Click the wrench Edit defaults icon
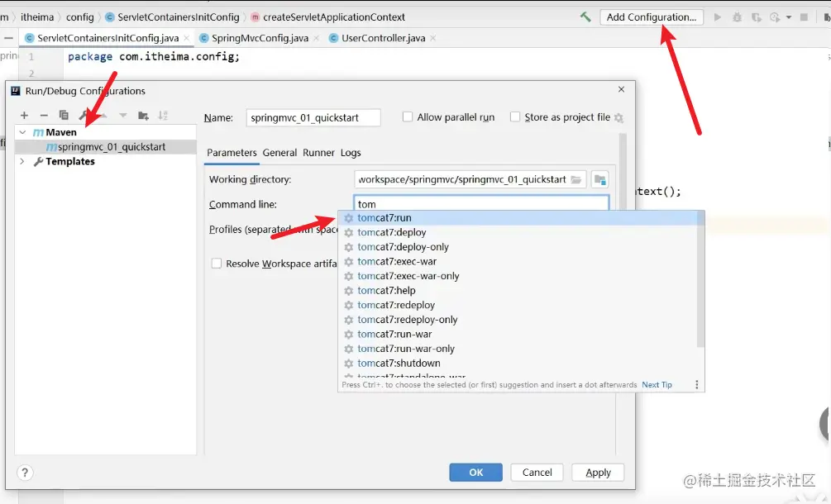Screen dimensions: 831x504 click(x=84, y=115)
